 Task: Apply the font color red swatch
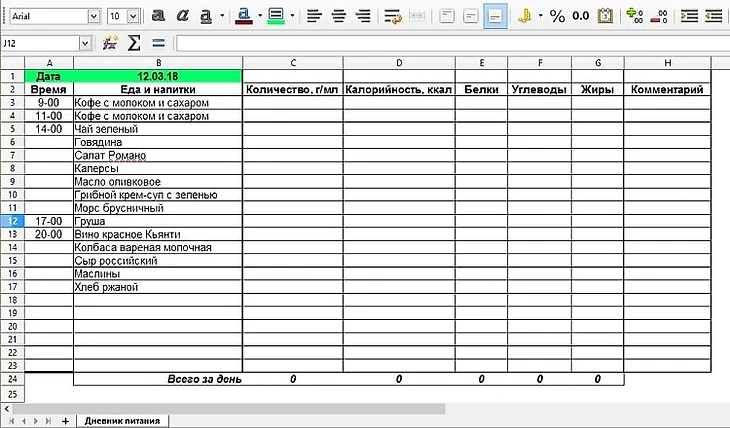coord(244,16)
